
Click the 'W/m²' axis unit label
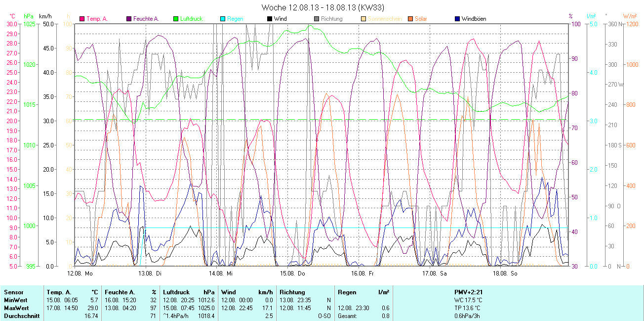pyautogui.click(x=630, y=16)
